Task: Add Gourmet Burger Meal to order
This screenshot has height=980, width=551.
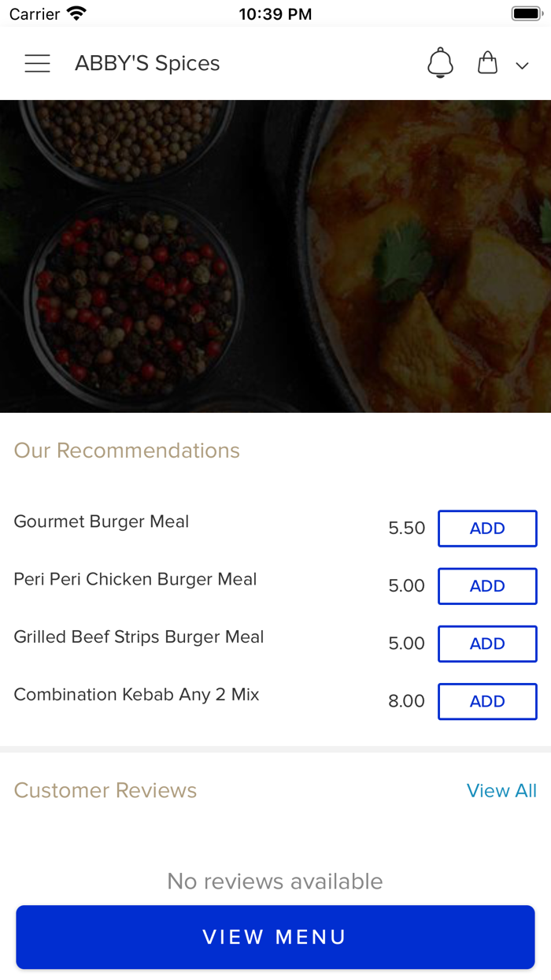Action: click(x=487, y=529)
